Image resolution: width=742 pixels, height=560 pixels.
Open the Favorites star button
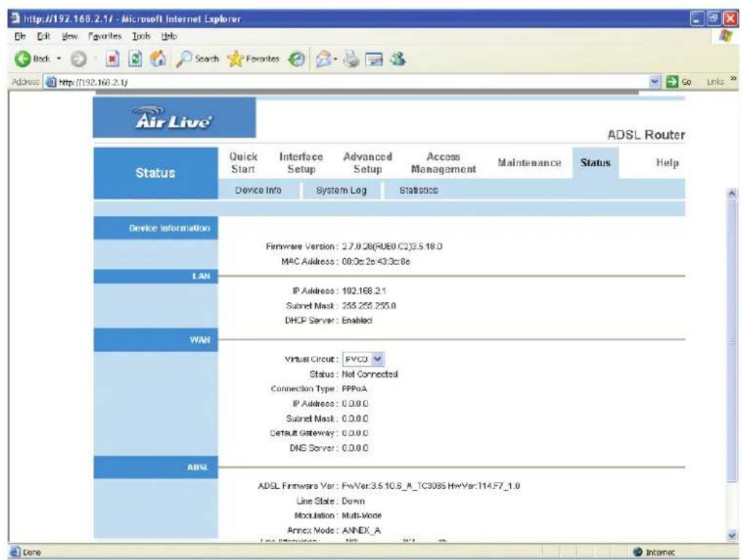coord(253,59)
